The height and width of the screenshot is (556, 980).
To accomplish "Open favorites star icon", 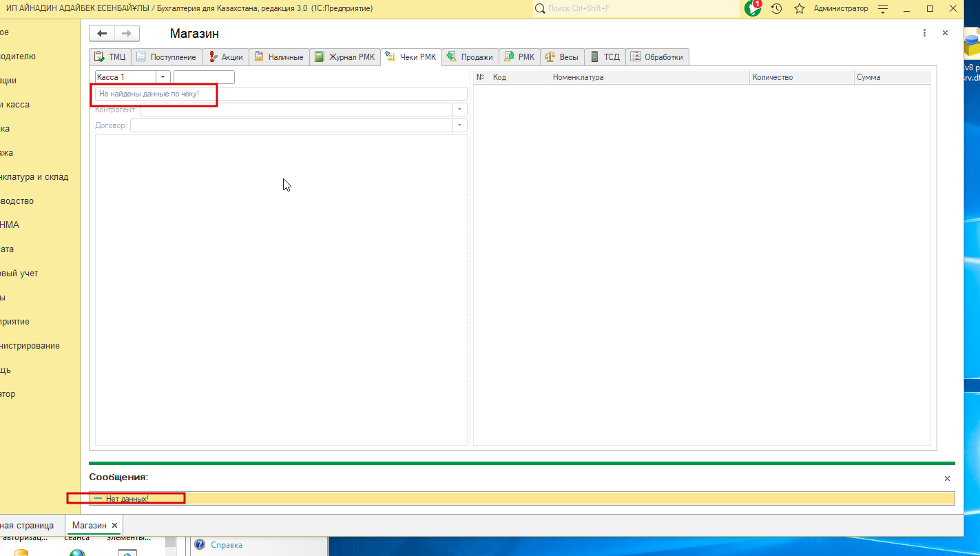I will coord(800,9).
